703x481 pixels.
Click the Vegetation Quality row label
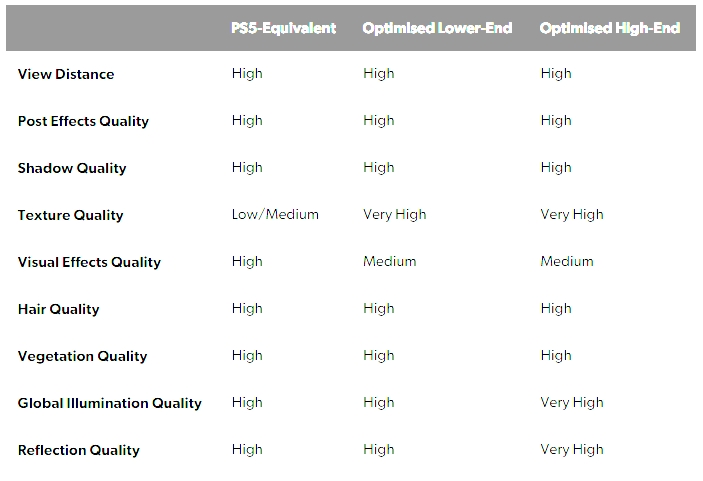[x=82, y=356]
